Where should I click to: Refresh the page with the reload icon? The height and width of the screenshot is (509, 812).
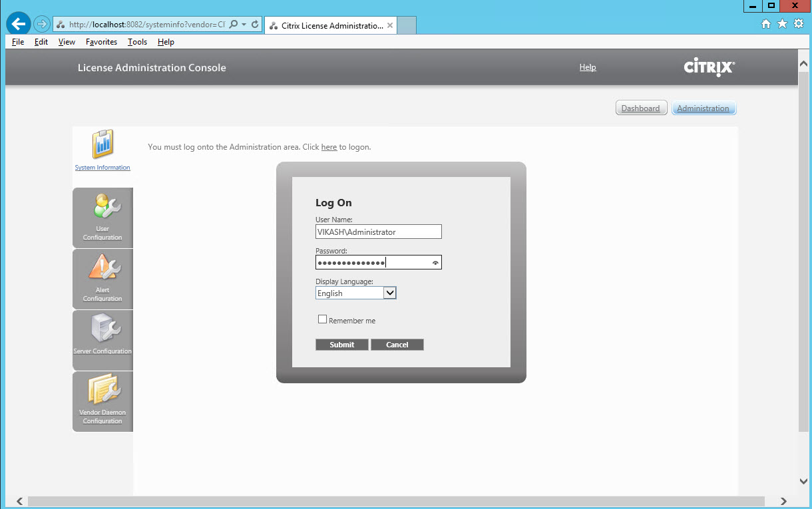pos(255,25)
